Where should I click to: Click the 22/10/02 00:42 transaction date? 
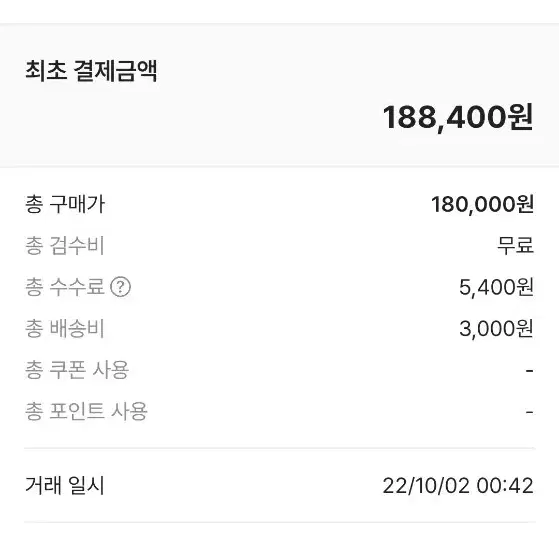tap(458, 486)
